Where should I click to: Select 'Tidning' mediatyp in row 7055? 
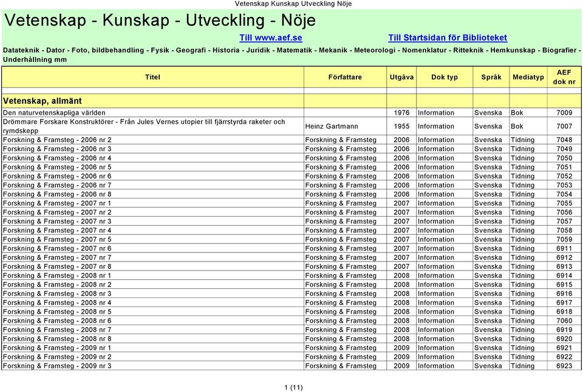(x=522, y=203)
